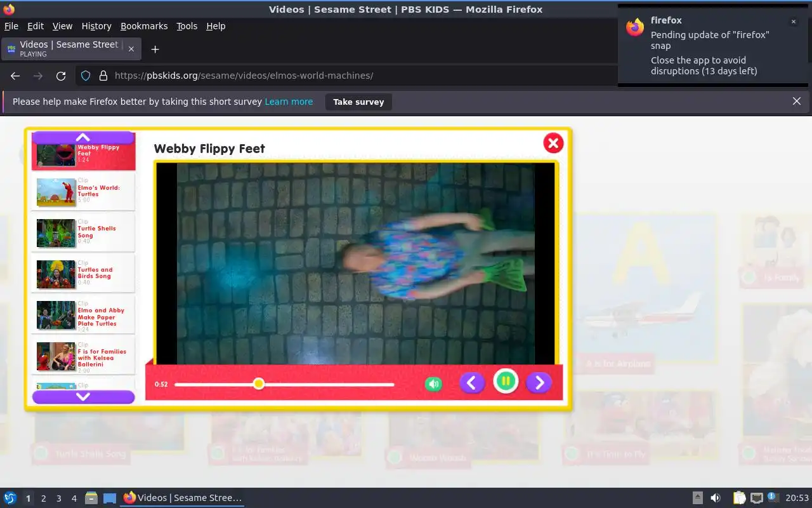Reload the page
The width and height of the screenshot is (812, 508).
[x=61, y=76]
